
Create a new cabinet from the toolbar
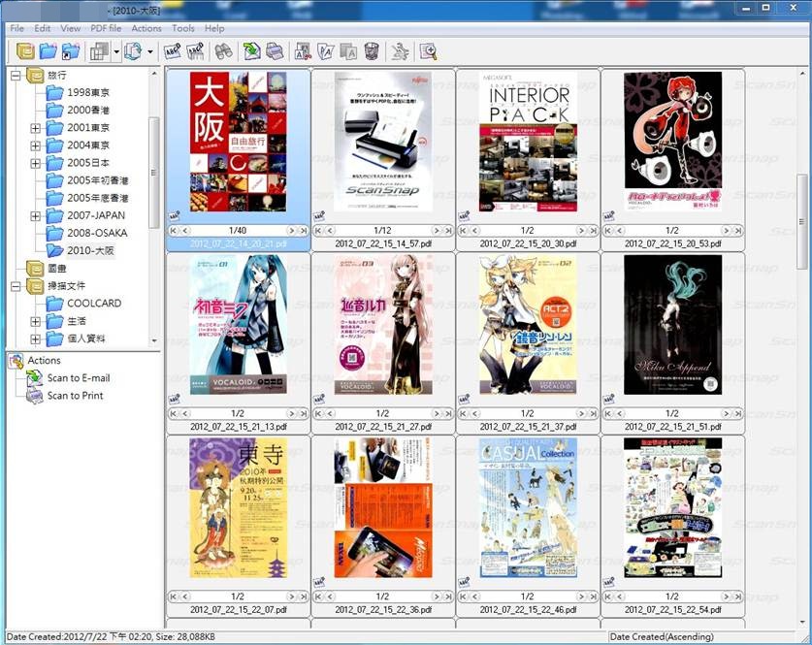point(25,50)
